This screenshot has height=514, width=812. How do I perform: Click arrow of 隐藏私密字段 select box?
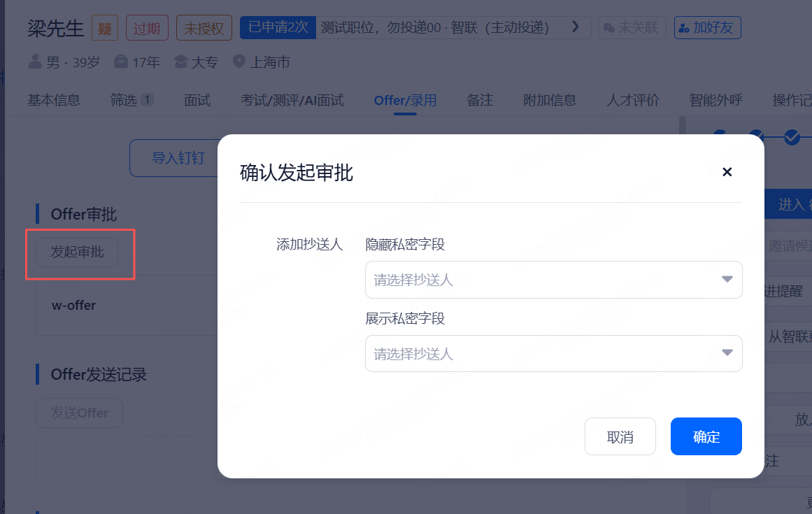click(727, 280)
